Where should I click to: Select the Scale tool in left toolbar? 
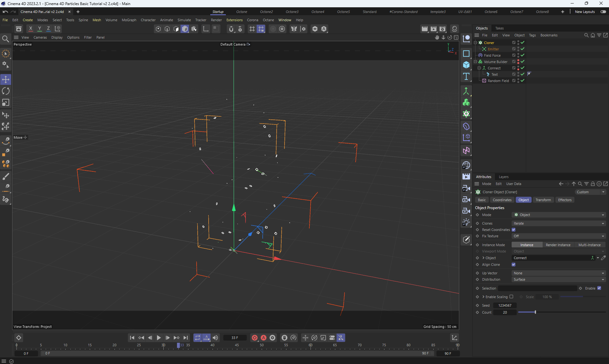tap(6, 103)
